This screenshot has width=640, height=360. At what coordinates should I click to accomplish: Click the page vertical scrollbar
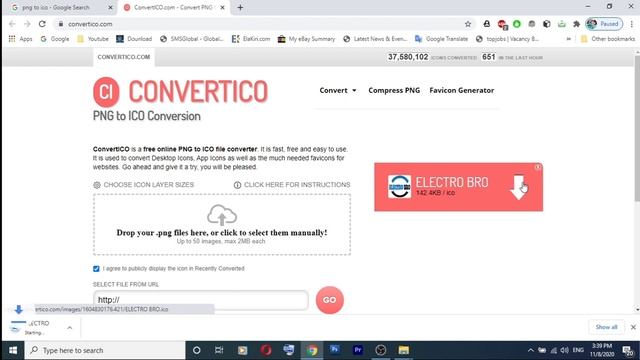tap(637, 129)
